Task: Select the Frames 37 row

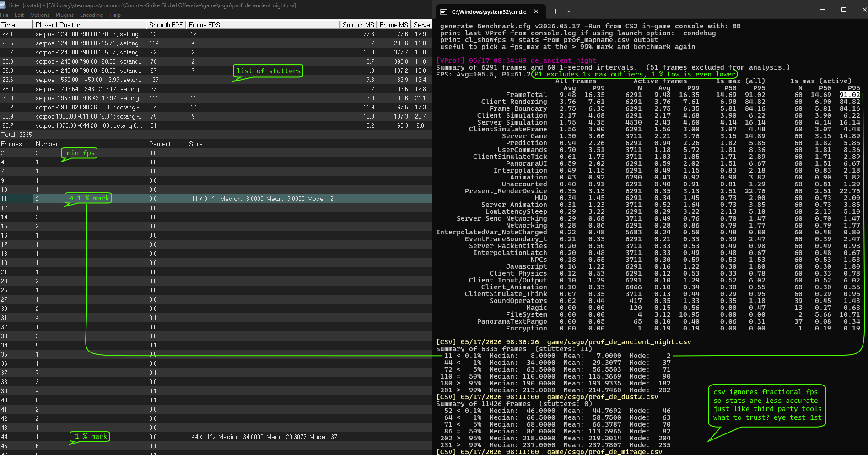Action: [x=216, y=373]
